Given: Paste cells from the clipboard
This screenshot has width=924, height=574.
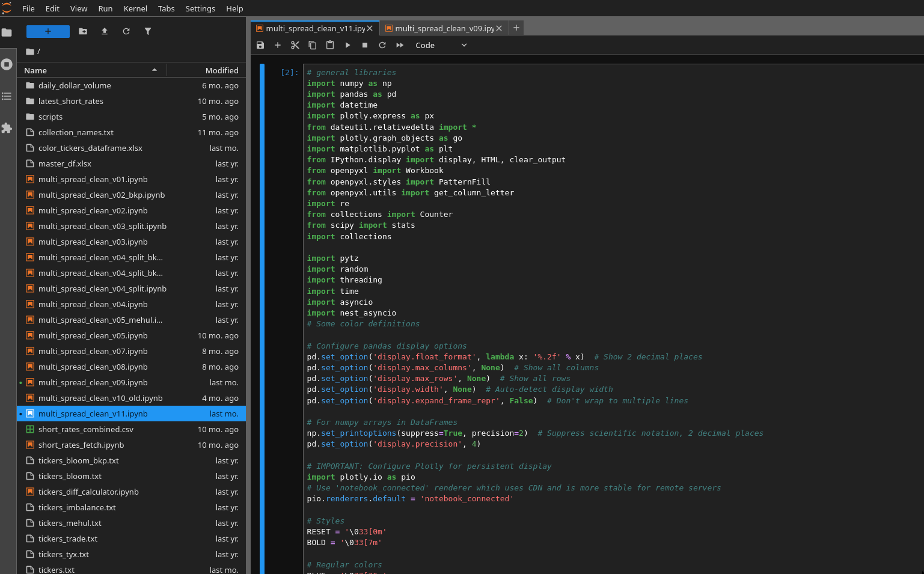Looking at the screenshot, I should tap(329, 45).
